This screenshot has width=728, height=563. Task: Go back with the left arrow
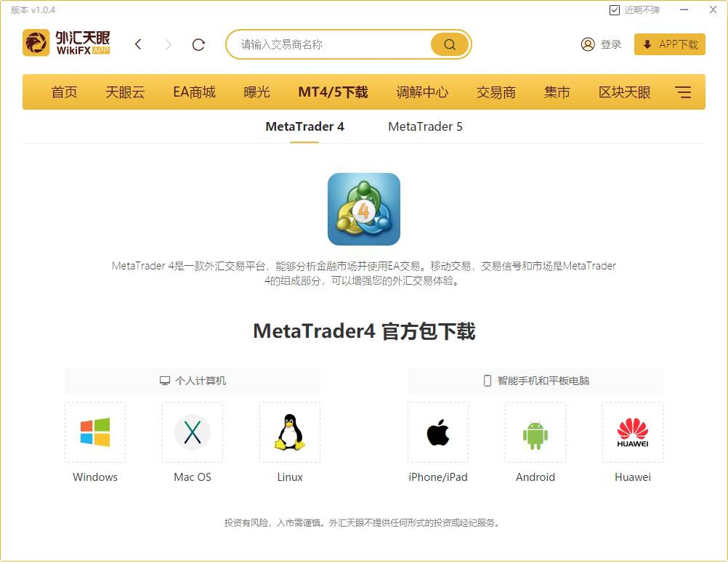pyautogui.click(x=138, y=44)
